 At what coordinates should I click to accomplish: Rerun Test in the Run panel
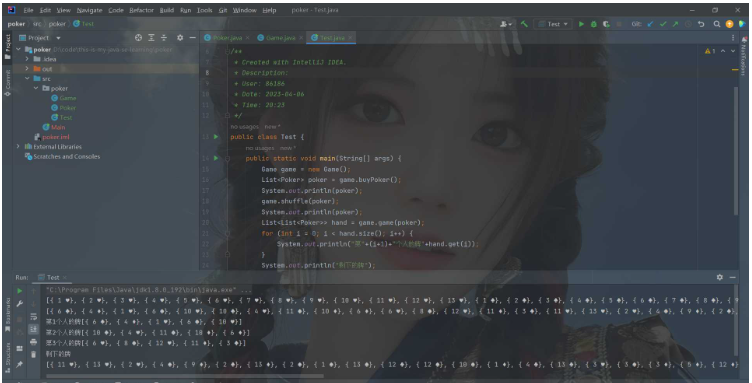[x=20, y=290]
